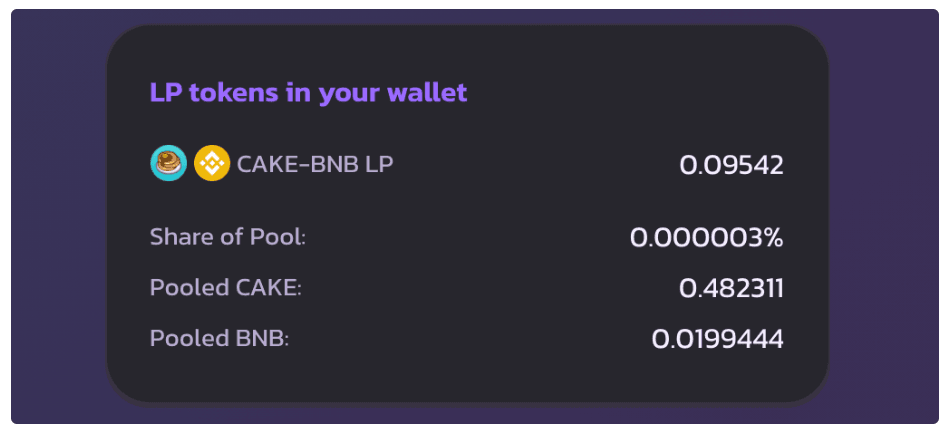Click the CAKE pancake token icon
This screenshot has width=952, height=436.
pyautogui.click(x=168, y=163)
